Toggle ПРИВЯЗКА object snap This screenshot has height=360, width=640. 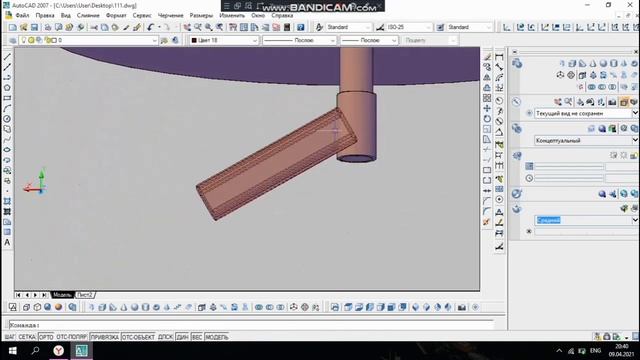104,337
